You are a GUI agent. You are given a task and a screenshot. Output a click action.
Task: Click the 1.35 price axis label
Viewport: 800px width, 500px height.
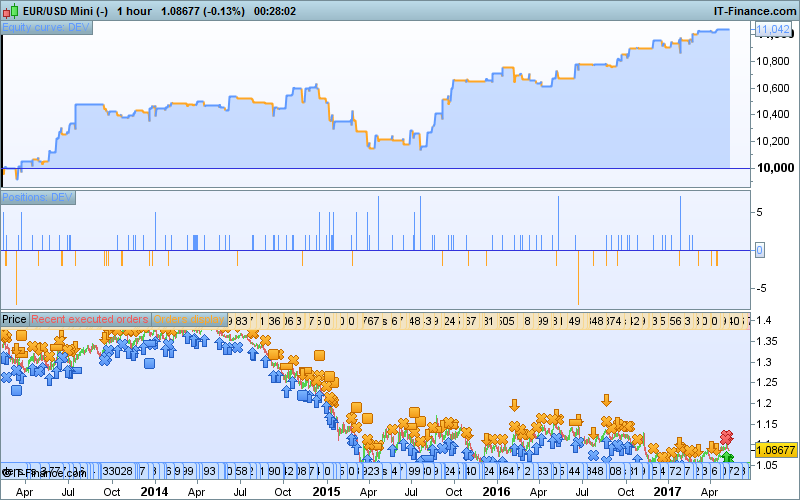(x=766, y=341)
